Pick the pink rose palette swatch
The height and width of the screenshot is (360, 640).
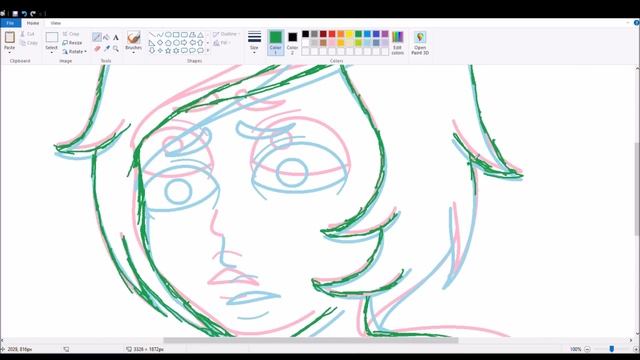coord(332,42)
